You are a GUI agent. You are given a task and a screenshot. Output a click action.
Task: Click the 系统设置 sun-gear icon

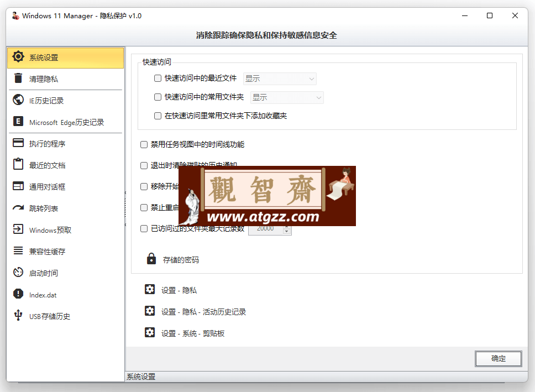[x=18, y=57]
